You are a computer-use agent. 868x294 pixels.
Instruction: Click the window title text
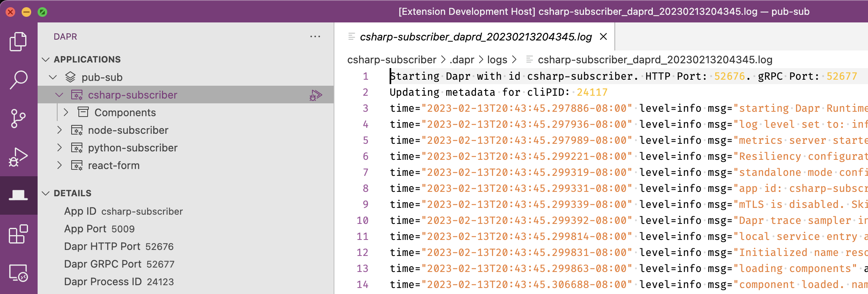604,12
